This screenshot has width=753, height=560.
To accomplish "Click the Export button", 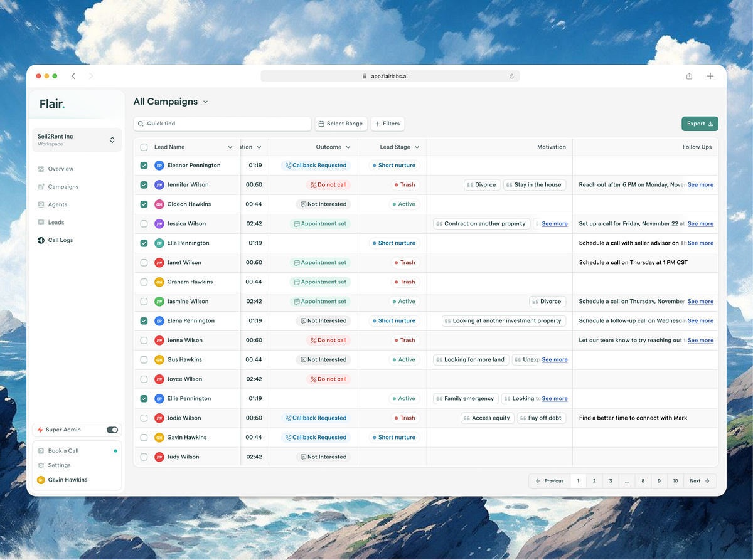I will point(700,124).
